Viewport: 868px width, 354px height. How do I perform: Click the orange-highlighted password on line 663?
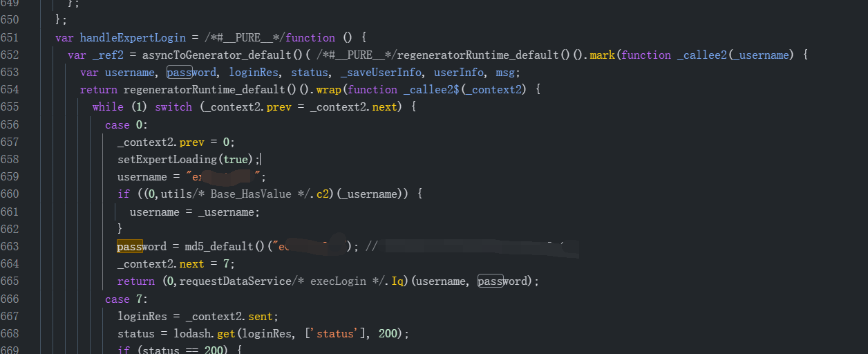pyautogui.click(x=142, y=246)
